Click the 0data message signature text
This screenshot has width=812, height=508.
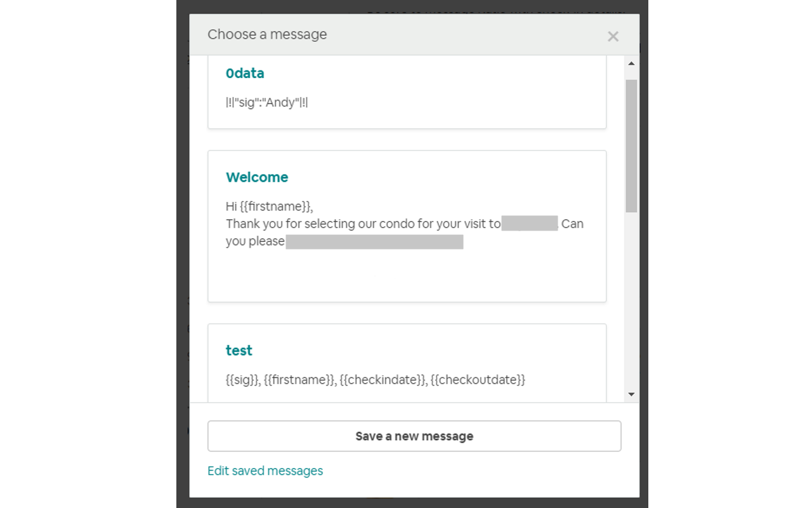click(266, 102)
